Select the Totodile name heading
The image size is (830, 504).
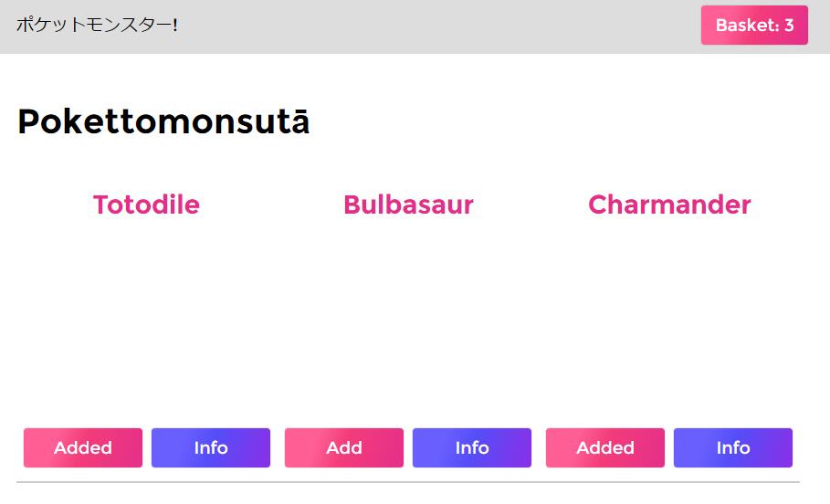click(146, 205)
